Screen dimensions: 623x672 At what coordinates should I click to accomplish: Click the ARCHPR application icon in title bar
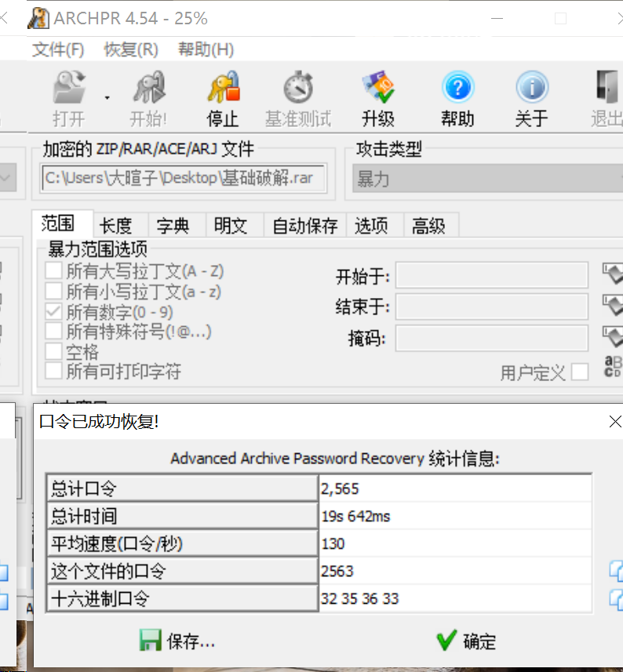38,19
